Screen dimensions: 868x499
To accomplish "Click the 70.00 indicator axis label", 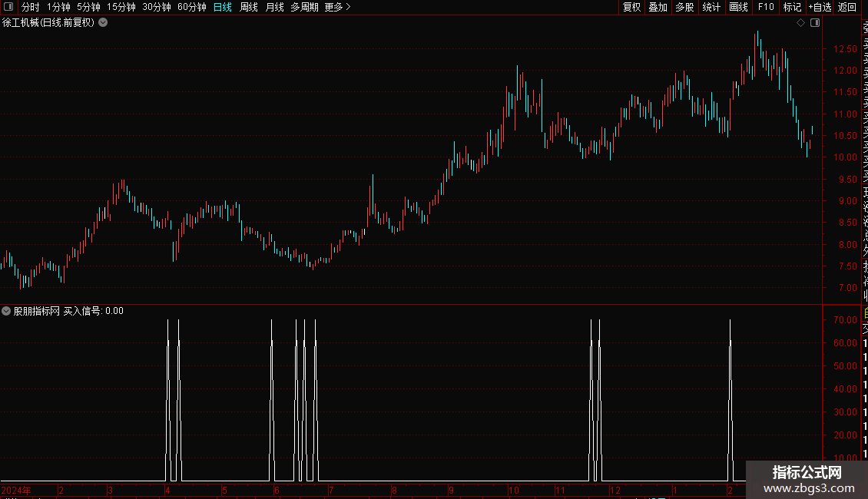I will (x=845, y=320).
